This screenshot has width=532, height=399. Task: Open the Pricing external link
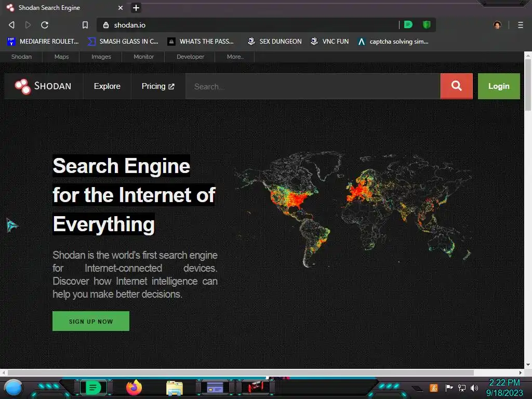coord(158,86)
